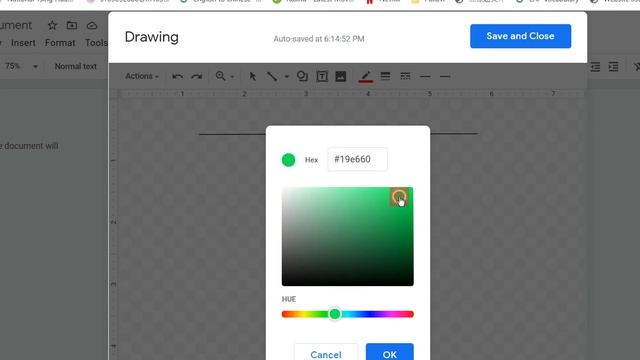Open the Shape tool
Screen dimensions: 640x360
pos(302,76)
